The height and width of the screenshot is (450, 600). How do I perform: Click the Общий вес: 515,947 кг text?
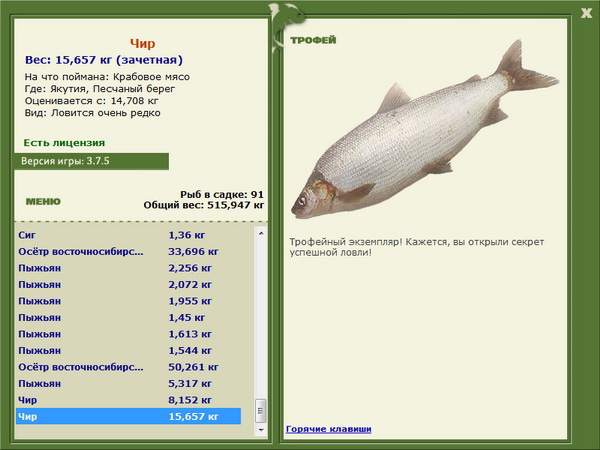(x=204, y=205)
